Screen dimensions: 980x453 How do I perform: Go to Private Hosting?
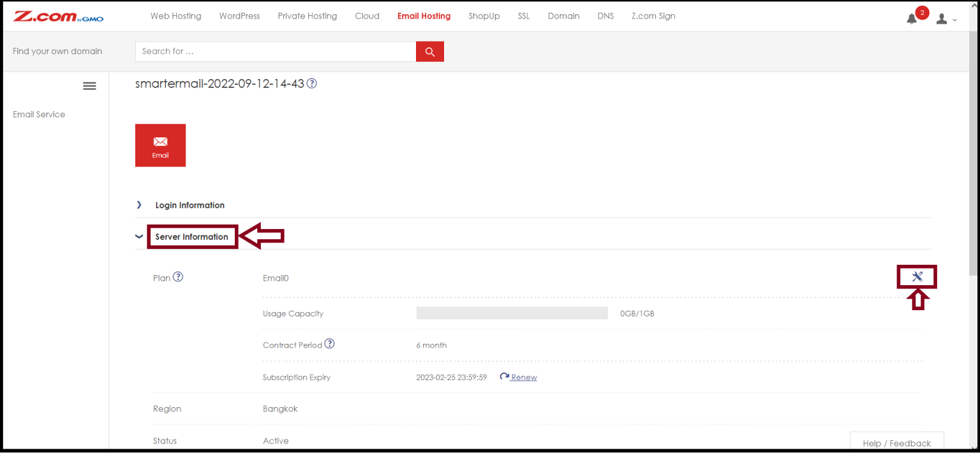(307, 16)
